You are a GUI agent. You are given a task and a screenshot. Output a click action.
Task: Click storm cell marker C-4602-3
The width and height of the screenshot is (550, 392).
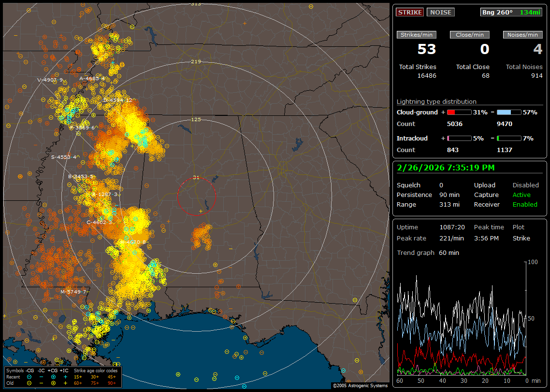pos(100,222)
